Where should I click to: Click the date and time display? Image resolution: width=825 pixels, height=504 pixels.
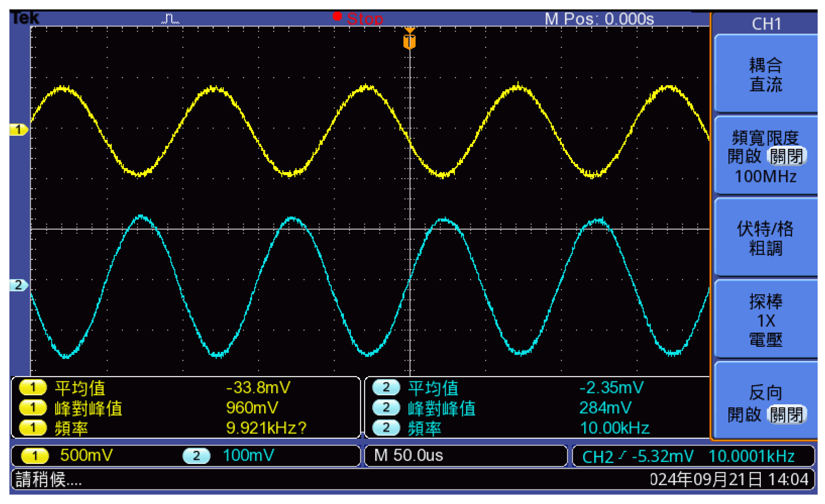coord(729,479)
